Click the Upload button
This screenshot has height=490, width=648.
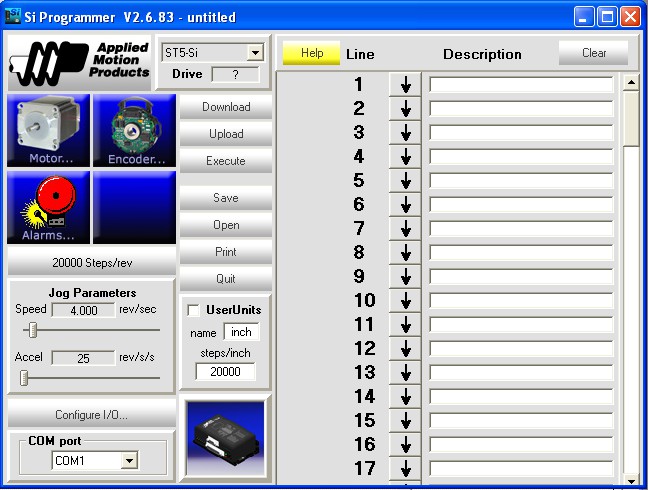pyautogui.click(x=226, y=134)
